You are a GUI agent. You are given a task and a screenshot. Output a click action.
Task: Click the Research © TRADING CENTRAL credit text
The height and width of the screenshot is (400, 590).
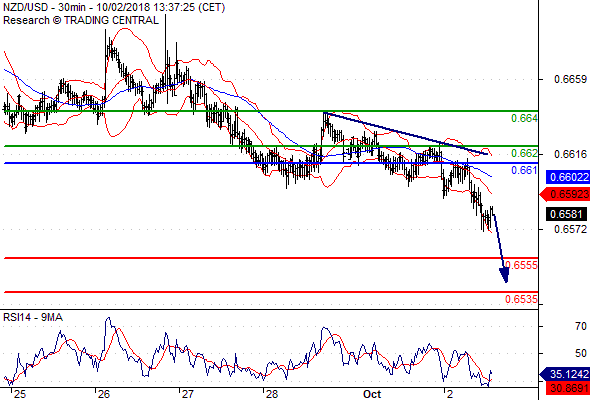coord(81,20)
